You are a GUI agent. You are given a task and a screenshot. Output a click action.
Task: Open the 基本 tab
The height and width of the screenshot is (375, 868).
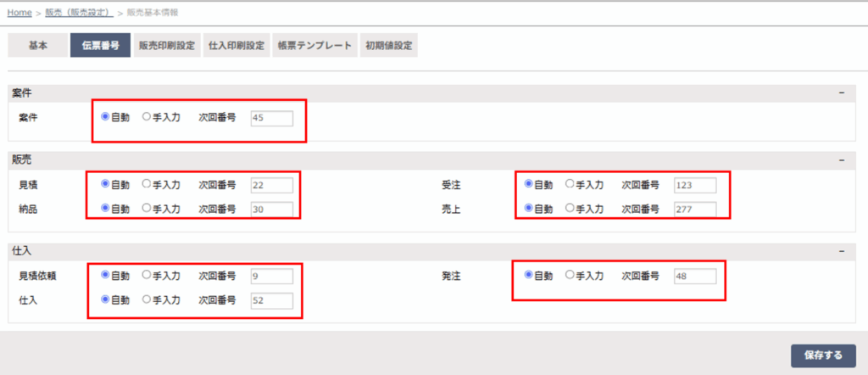click(37, 46)
